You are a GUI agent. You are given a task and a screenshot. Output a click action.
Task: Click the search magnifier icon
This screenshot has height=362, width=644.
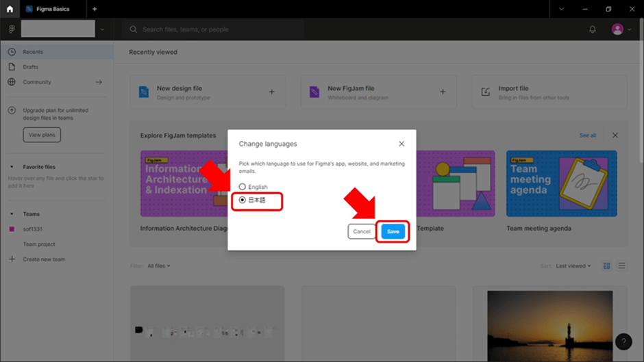pos(133,29)
